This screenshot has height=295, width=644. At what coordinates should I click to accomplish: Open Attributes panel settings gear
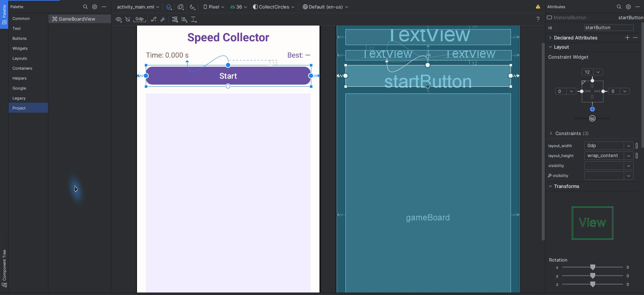[628, 7]
